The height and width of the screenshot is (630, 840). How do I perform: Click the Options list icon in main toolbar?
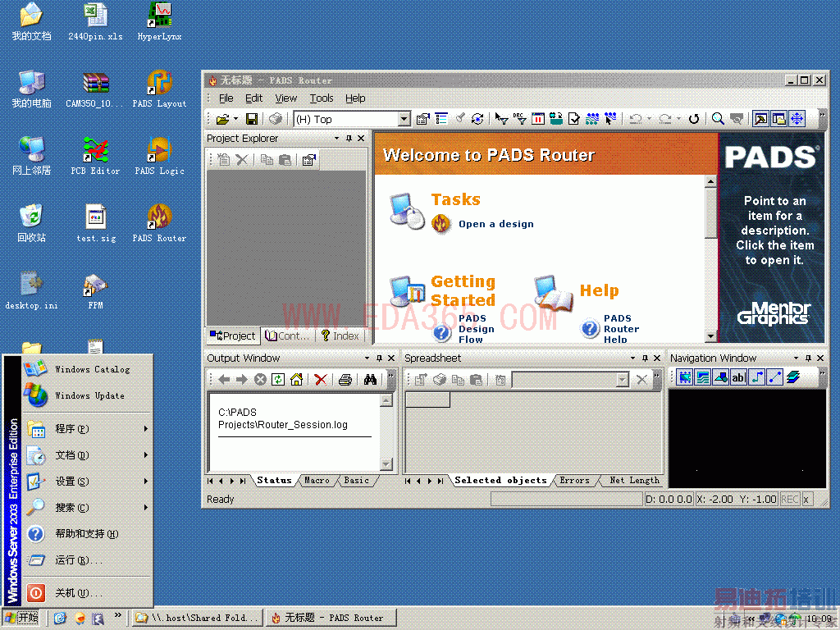pos(441,119)
